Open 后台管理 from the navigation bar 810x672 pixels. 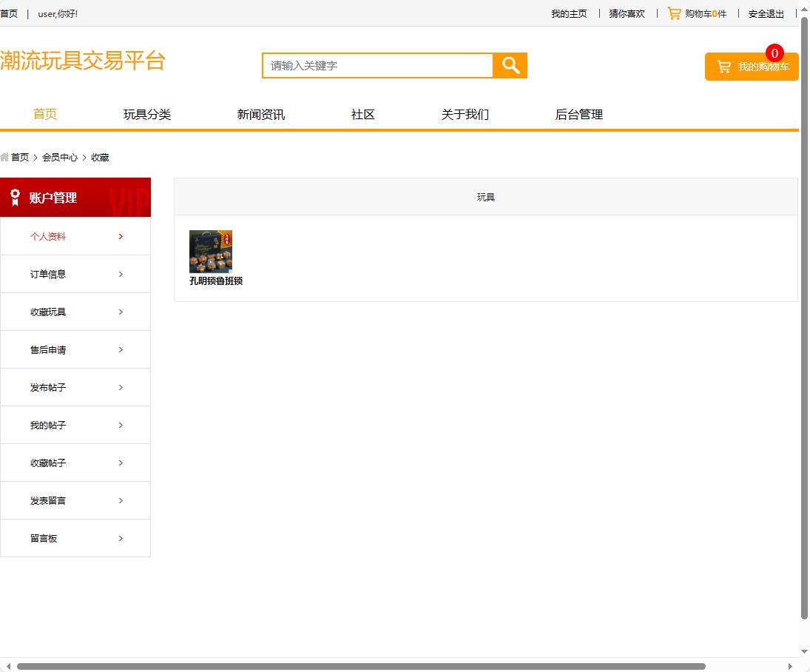(x=579, y=114)
